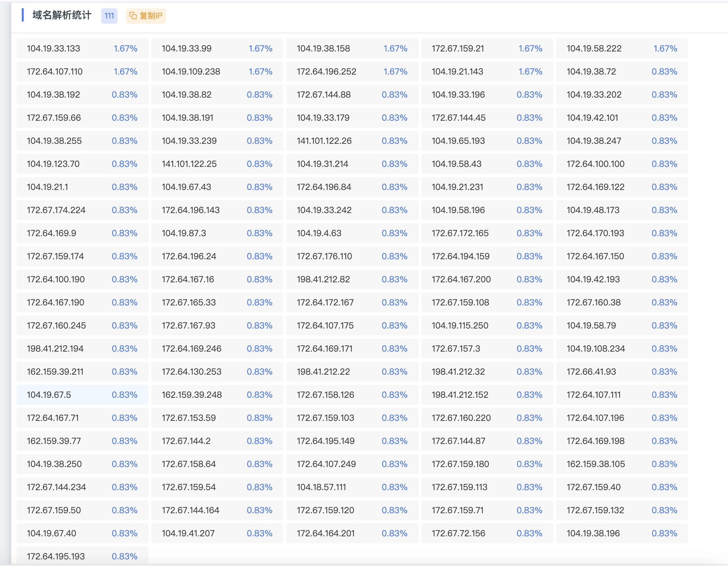Click the copy icon inside 复制IP button
Screen dimensions: 728x566
[x=133, y=16]
